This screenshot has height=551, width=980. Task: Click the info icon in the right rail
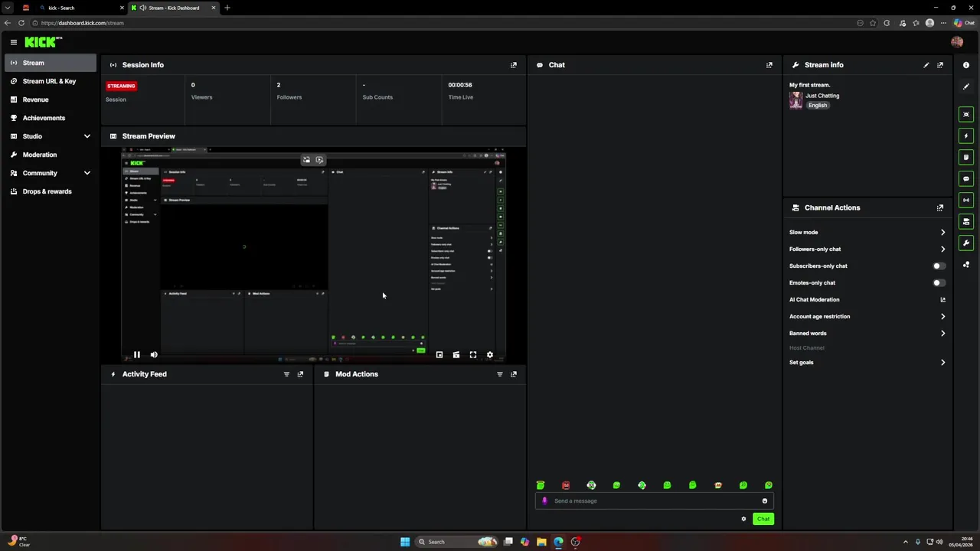(966, 65)
